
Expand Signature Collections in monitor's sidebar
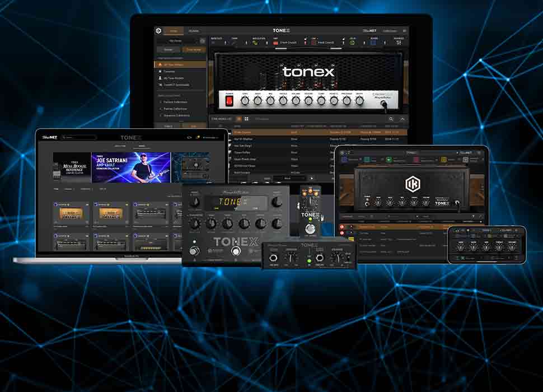tap(175, 115)
